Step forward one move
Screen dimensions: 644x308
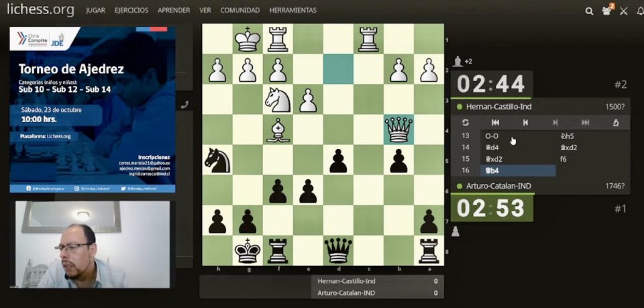(x=555, y=123)
